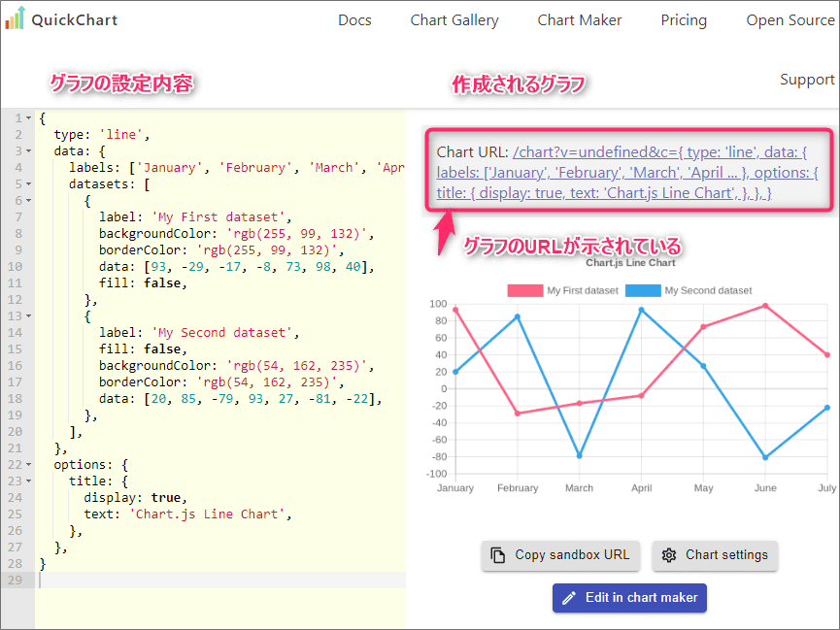The width and height of the screenshot is (840, 630).
Task: Click the pink data point at June
Action: click(x=765, y=306)
